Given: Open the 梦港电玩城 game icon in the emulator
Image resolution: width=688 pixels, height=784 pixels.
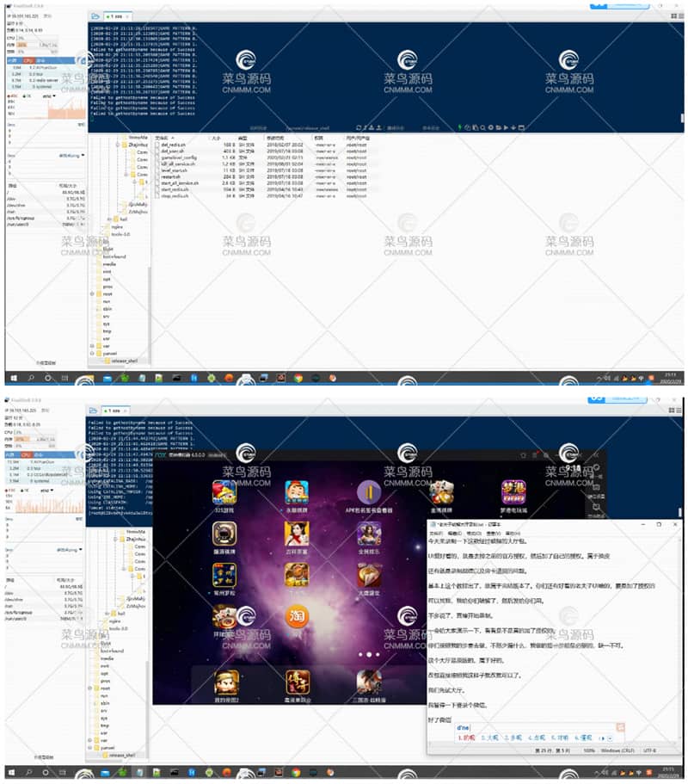Looking at the screenshot, I should click(x=513, y=492).
